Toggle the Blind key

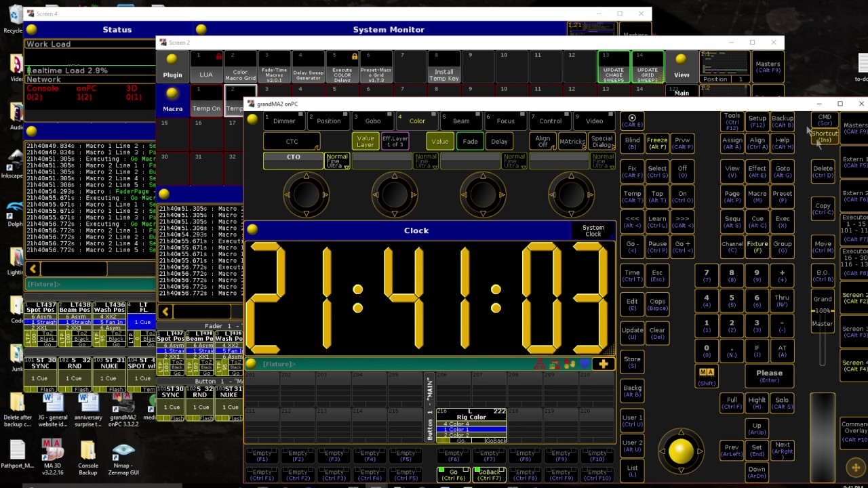(632, 143)
